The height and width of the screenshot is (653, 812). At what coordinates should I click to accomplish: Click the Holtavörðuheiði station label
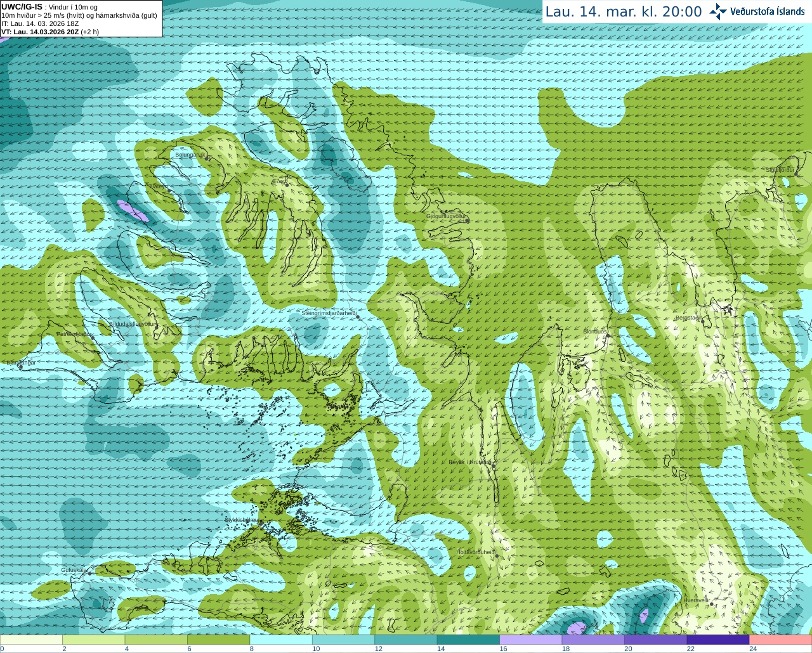coord(475,552)
